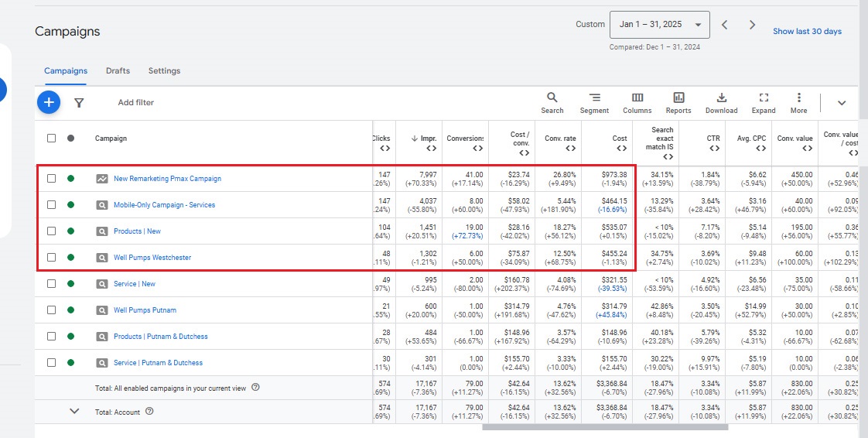The image size is (868, 438).
Task: Toggle the select-all campaigns header checkbox
Action: click(51, 139)
